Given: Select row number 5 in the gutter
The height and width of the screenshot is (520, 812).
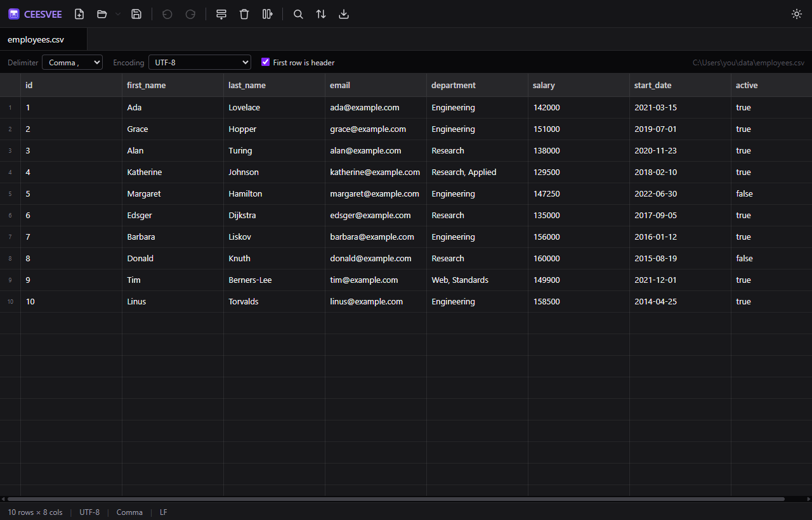Looking at the screenshot, I should click(x=10, y=194).
